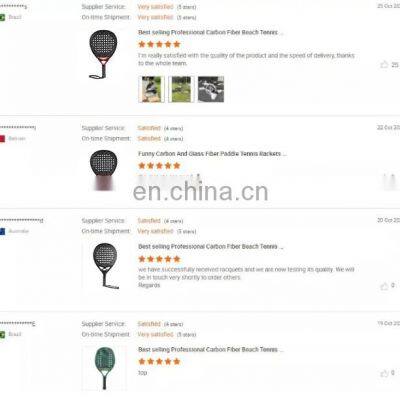Open first review photo thumbnail
Image resolution: width=400 pixels, height=400 pixels.
click(151, 89)
